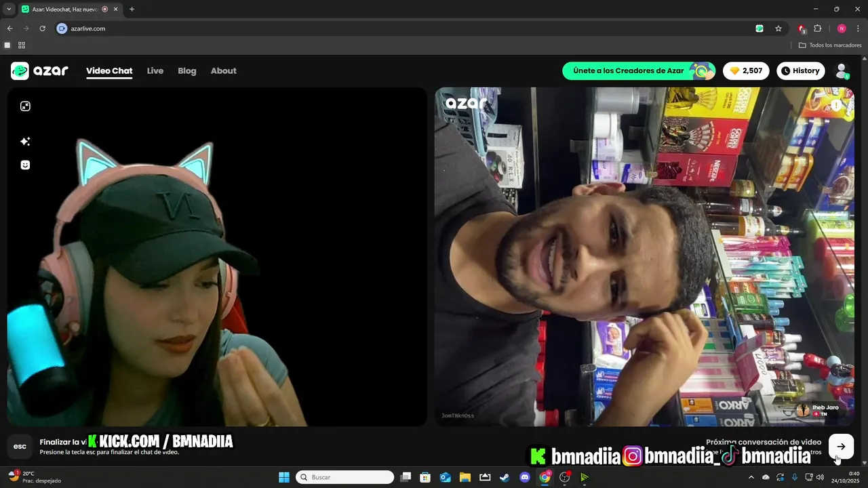The height and width of the screenshot is (488, 868).
Task: Open the red extension icon in toolbar
Action: click(802, 28)
